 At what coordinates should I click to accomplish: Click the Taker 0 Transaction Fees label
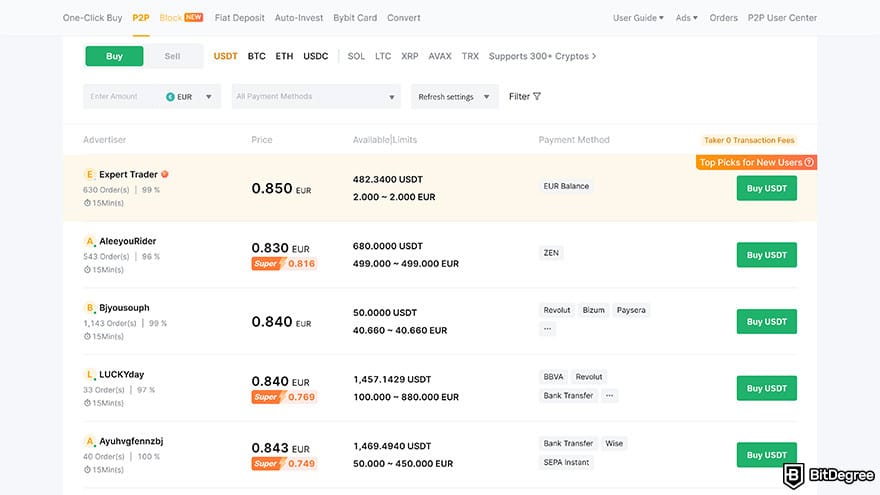pyautogui.click(x=749, y=140)
